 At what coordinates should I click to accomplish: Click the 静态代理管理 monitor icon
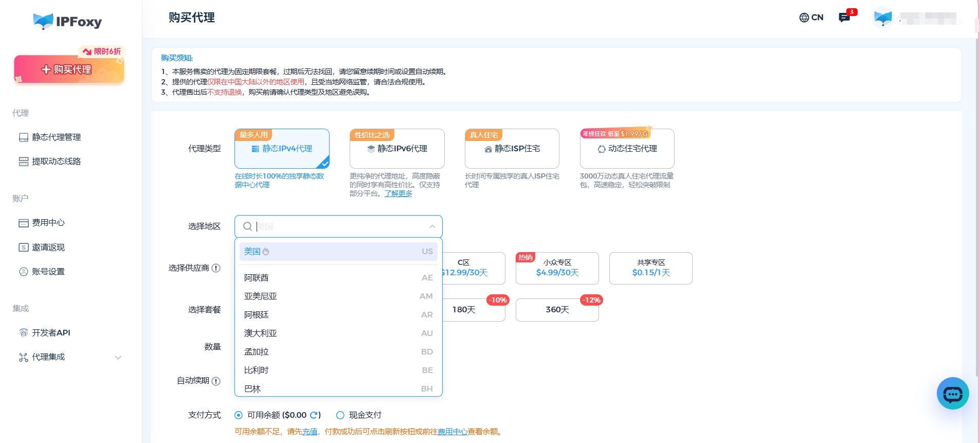(24, 137)
